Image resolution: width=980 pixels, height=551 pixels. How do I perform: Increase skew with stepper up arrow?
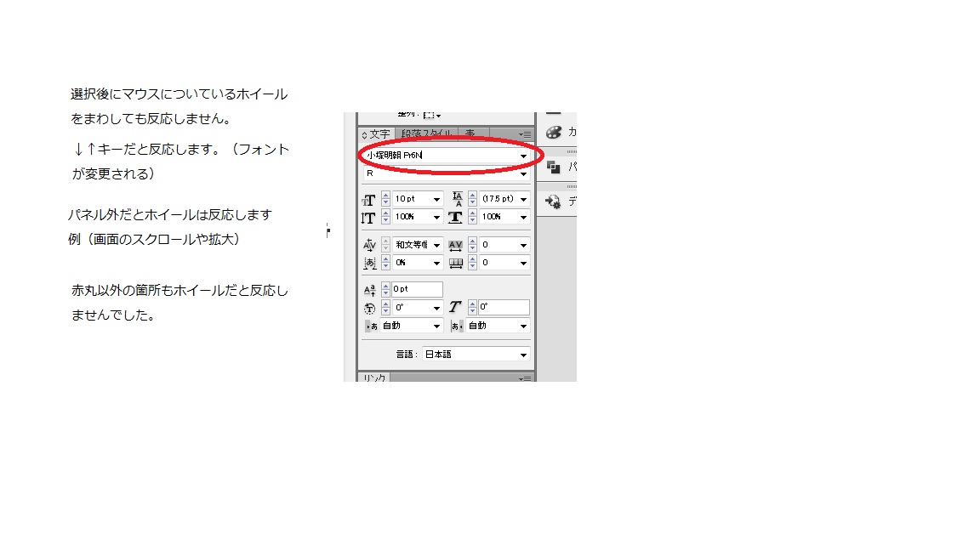point(472,304)
